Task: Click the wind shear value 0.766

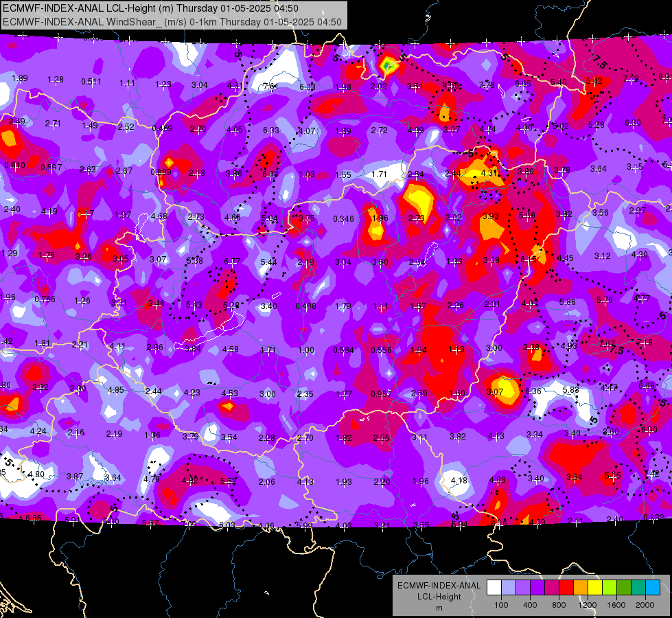Action: 45,299
